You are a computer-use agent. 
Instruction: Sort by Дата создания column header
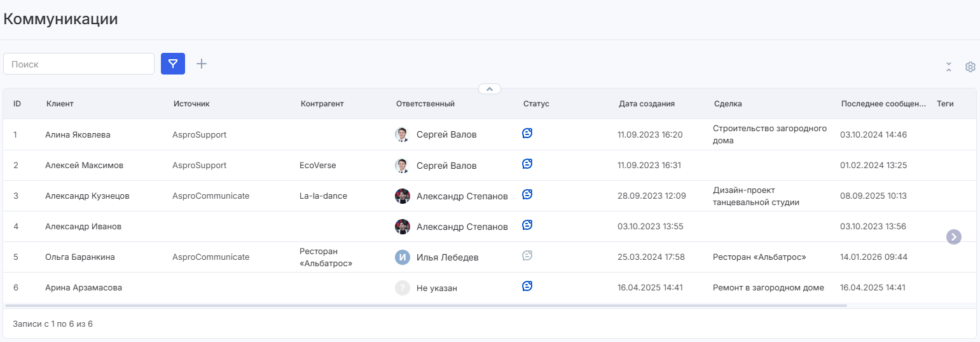[x=646, y=104]
